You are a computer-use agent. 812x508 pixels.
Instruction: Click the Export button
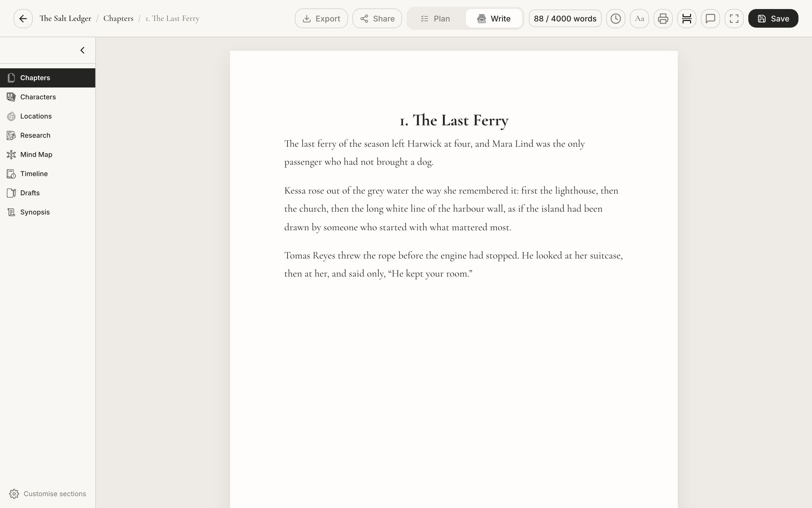click(321, 18)
